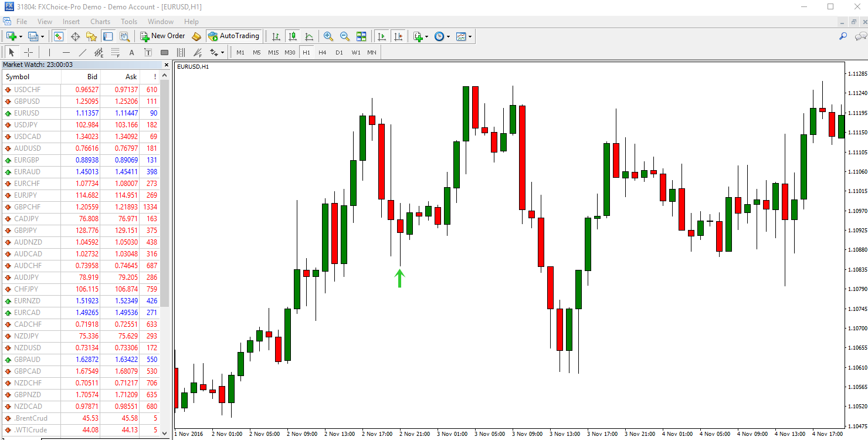The image size is (868, 440).
Task: Open the File menu
Action: [x=22, y=22]
